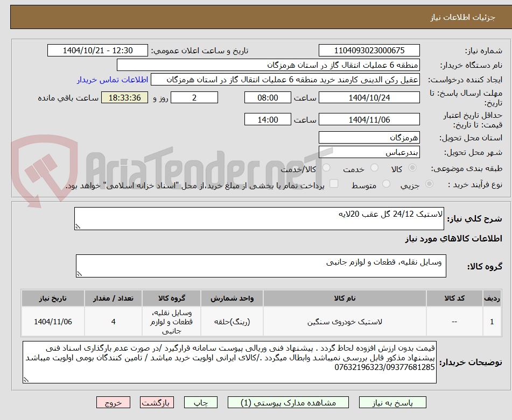Image resolution: width=512 pixels, height=420 pixels.
Task: Click the quantity cell showing 4
Action: (113, 322)
